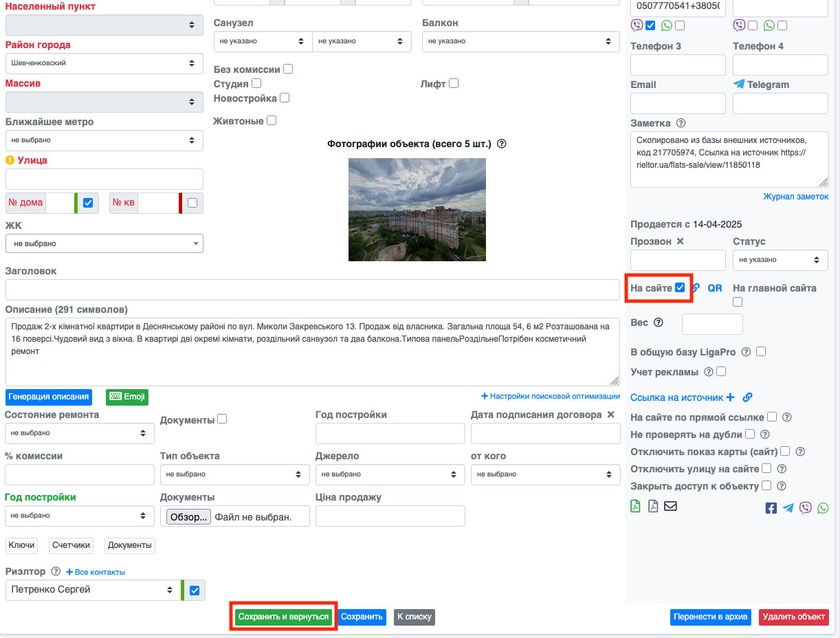Enable the Без комиссии checkbox
This screenshot has height=638, width=840.
[288, 69]
